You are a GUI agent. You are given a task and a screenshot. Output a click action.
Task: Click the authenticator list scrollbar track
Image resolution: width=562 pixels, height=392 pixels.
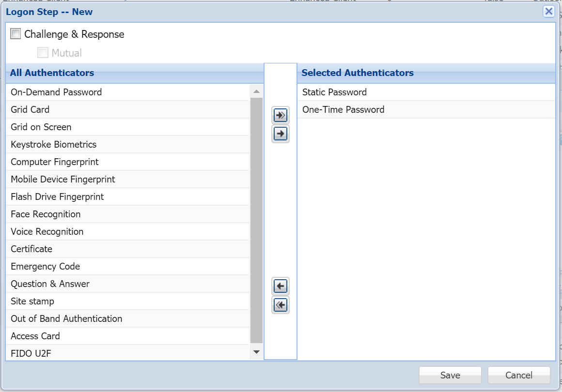256,218
